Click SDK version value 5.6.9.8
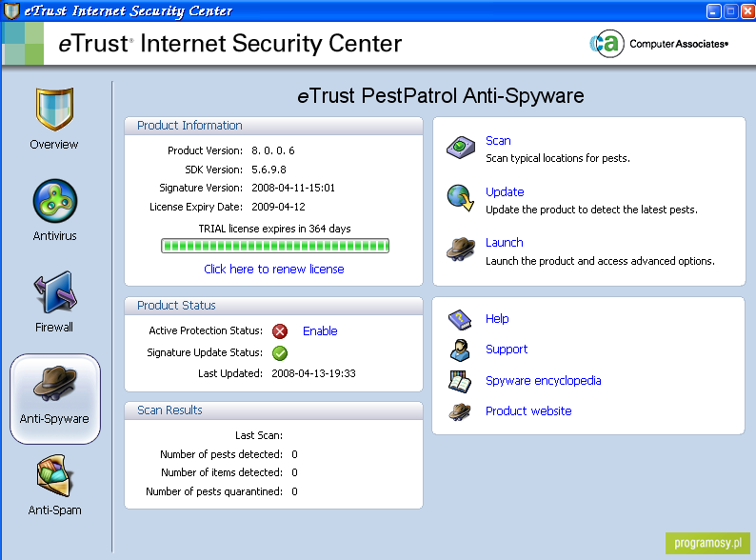This screenshot has height=560, width=756. pos(269,170)
